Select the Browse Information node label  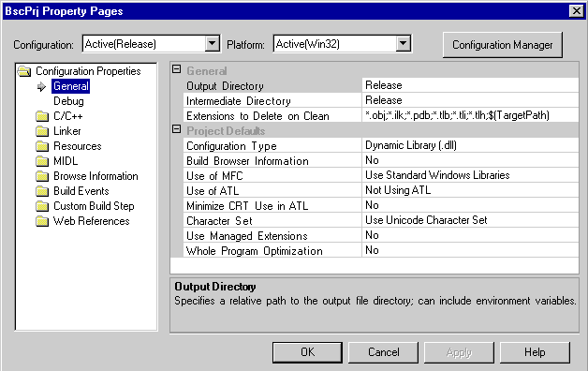click(x=96, y=176)
